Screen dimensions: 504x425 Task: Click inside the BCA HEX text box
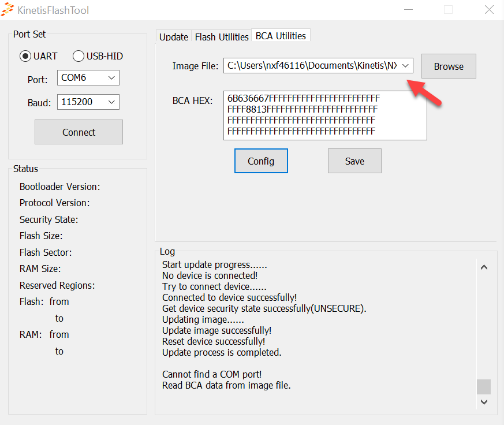pyautogui.click(x=325, y=115)
